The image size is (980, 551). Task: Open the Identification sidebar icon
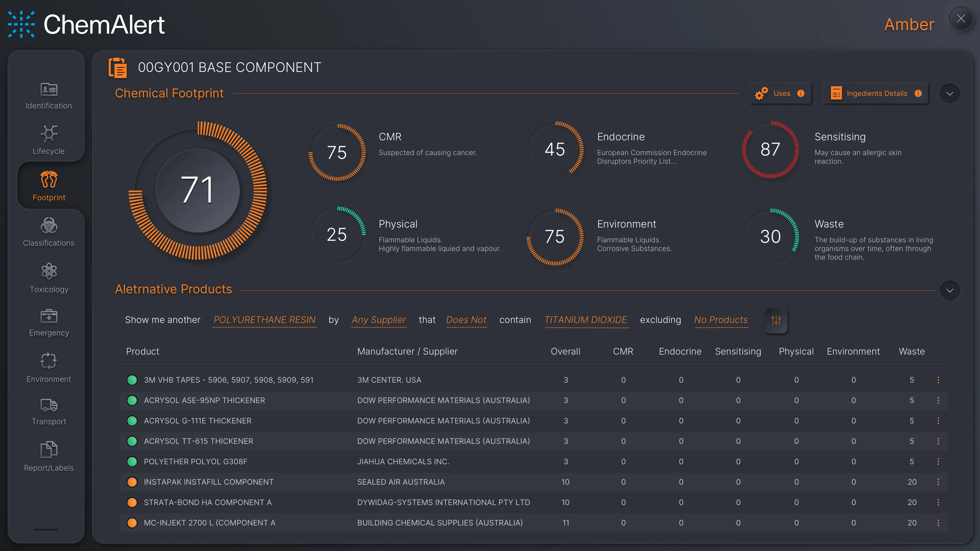pyautogui.click(x=49, y=90)
